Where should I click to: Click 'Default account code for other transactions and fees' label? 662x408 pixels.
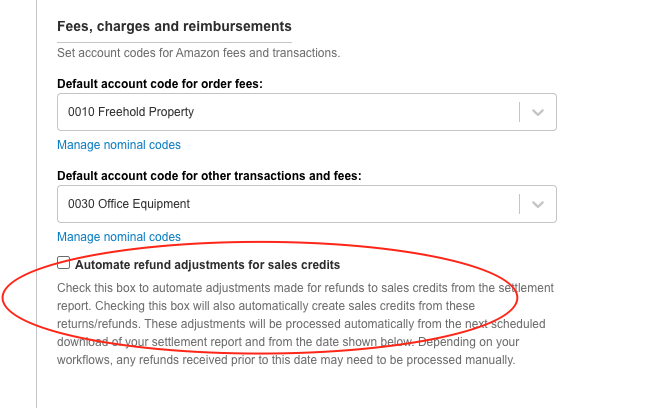click(x=209, y=175)
